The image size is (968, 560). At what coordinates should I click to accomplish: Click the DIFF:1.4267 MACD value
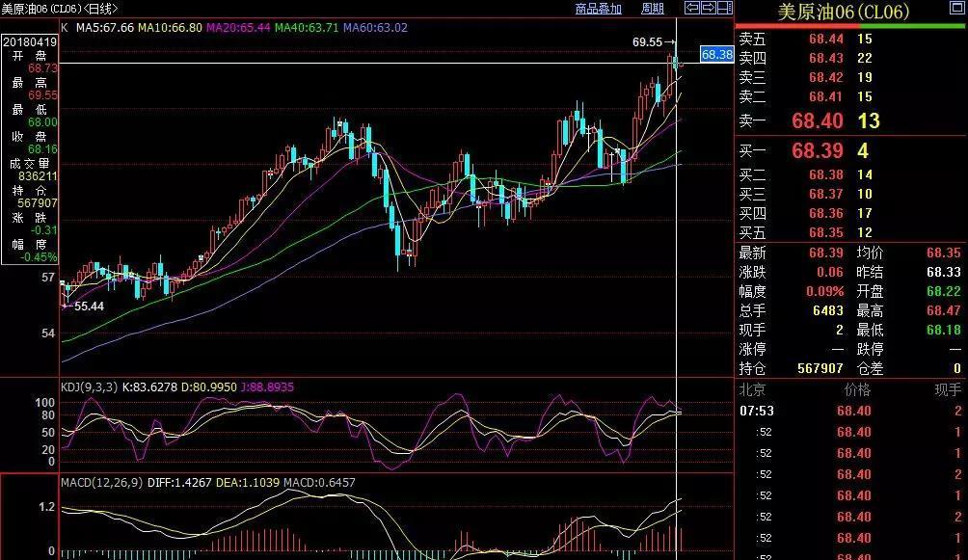[179, 482]
